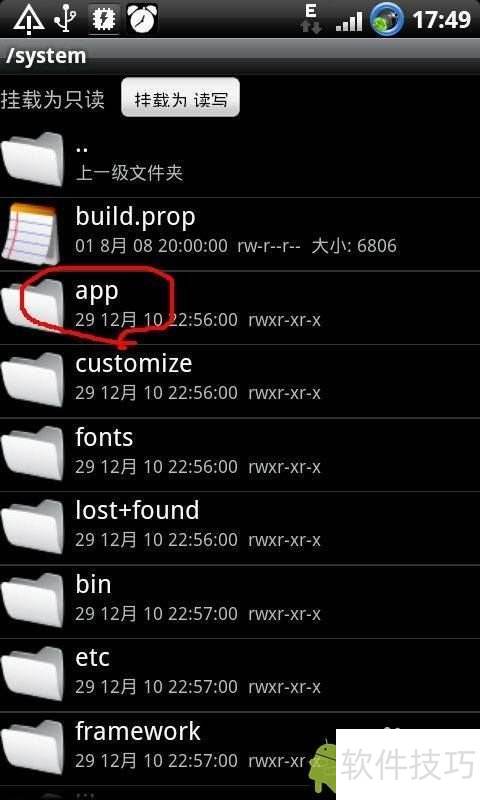Tap the 挂载为 读写 mount button
This screenshot has height=800, width=480.
[x=180, y=97]
